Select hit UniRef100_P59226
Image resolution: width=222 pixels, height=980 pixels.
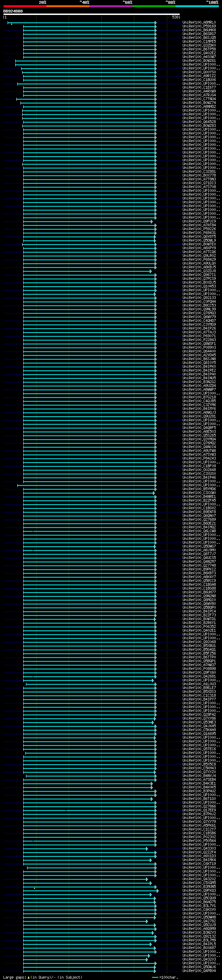click(199, 229)
